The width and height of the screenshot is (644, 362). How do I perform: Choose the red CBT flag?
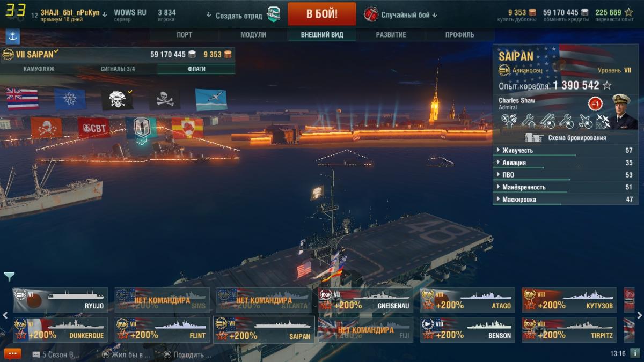point(94,128)
